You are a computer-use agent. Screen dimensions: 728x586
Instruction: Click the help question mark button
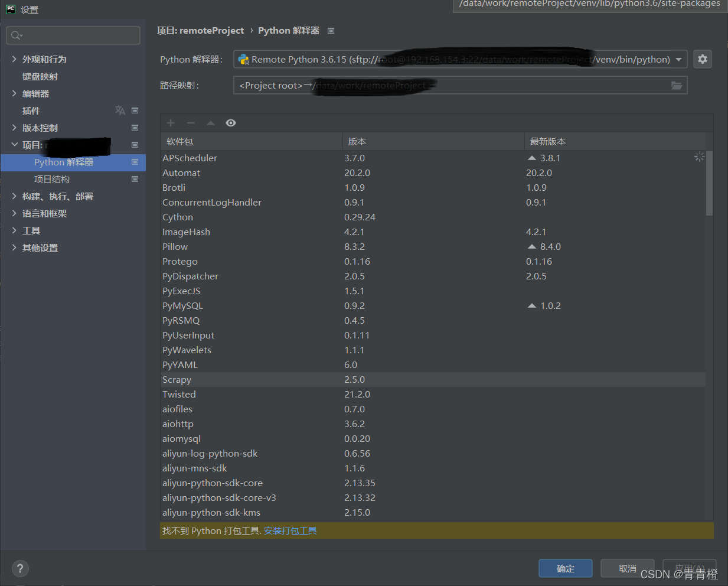tap(20, 568)
